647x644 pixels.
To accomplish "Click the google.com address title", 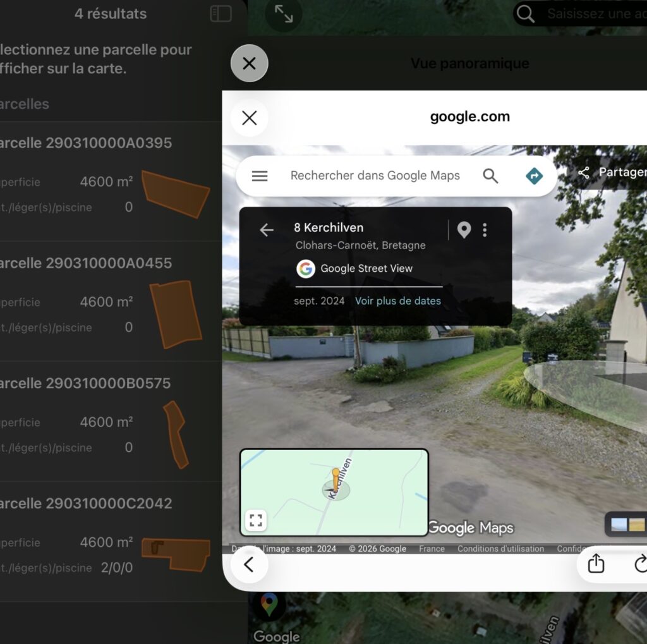I will [469, 116].
